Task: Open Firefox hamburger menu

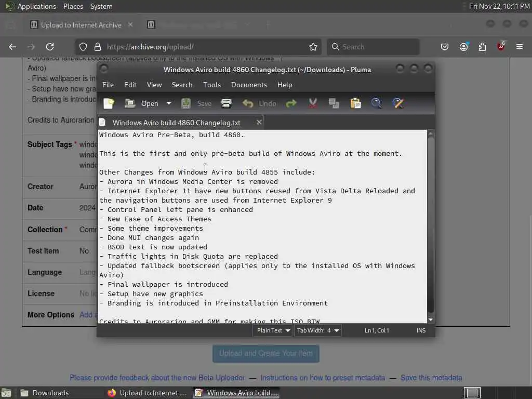Action: pyautogui.click(x=520, y=47)
